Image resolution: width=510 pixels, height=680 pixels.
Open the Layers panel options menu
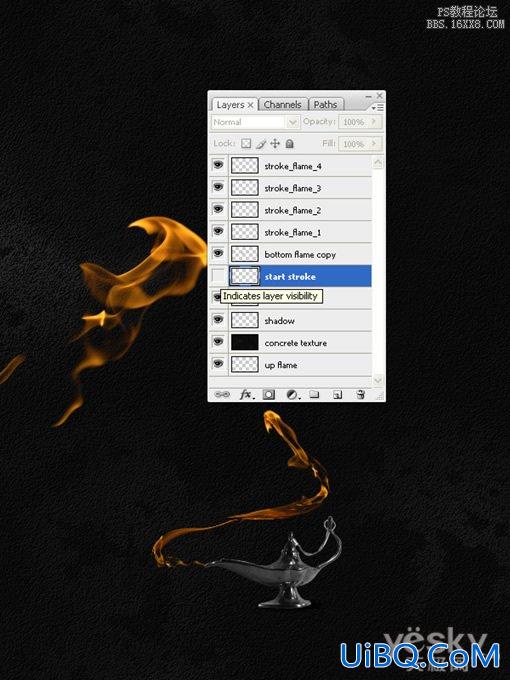(378, 107)
